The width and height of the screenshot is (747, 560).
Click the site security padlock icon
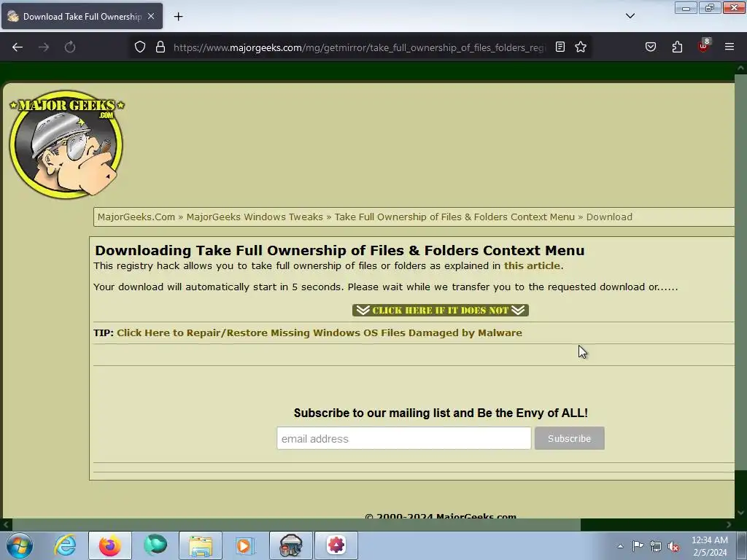(x=160, y=47)
